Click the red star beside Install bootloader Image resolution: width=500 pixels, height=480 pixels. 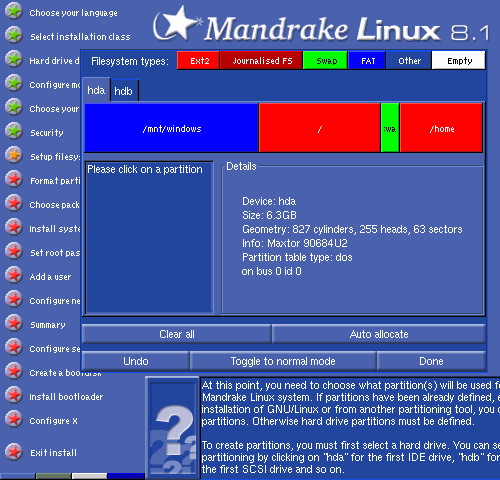pos(14,395)
